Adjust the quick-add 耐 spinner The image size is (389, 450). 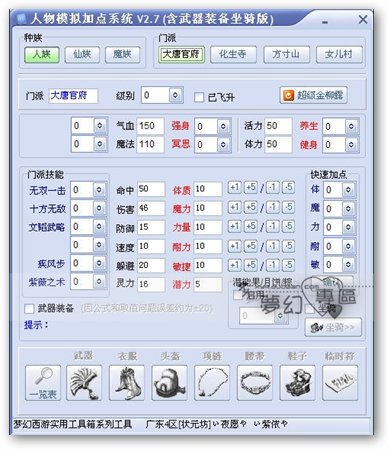click(348, 246)
